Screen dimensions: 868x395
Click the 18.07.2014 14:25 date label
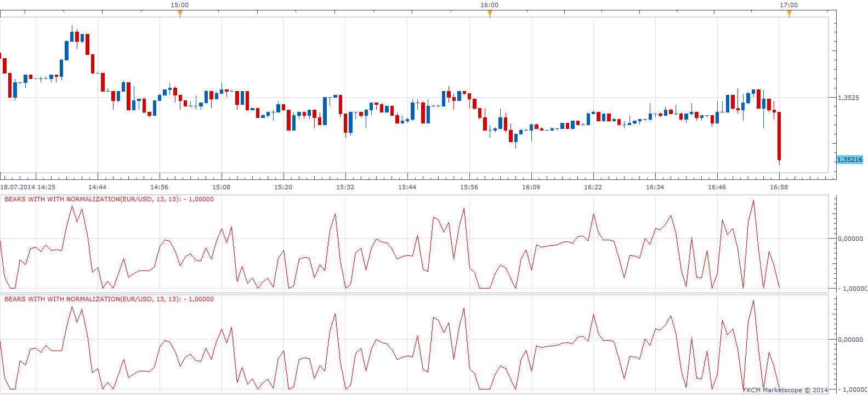coord(28,187)
